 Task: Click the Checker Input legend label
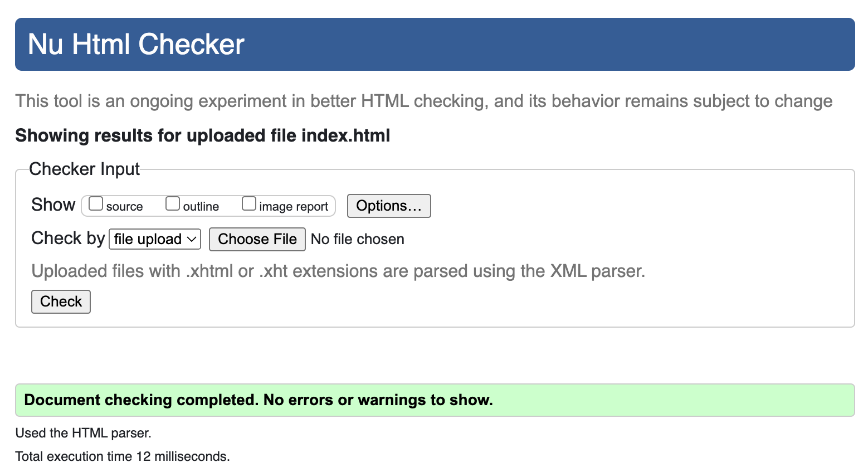click(x=84, y=169)
